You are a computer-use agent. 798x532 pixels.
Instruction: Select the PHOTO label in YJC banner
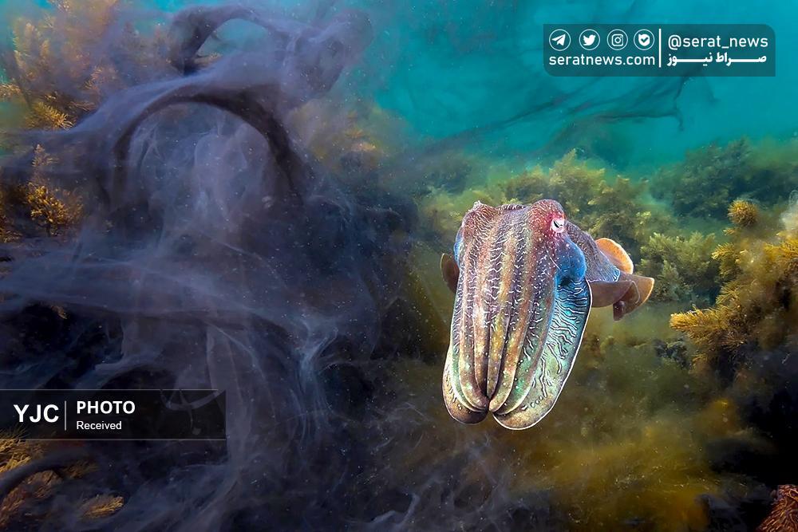pos(105,408)
